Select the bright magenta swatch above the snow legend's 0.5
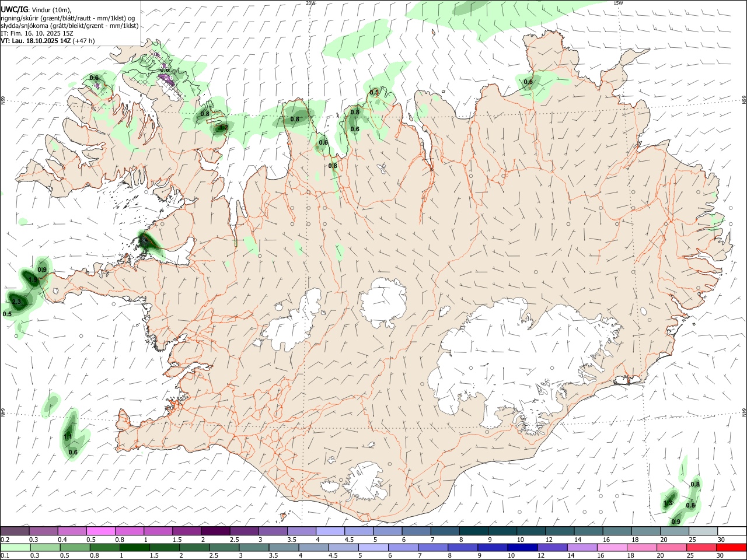This screenshot has width=747, height=560. point(101,531)
